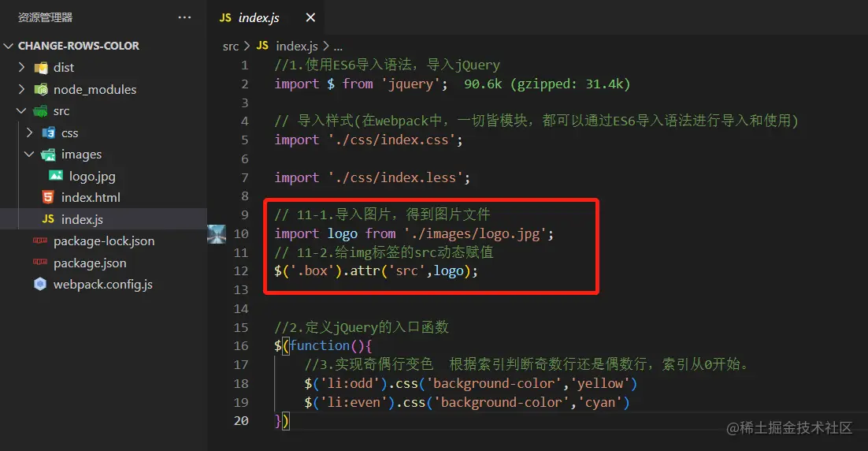Click the webpack icon beside webpack.config.js
868x451 pixels.
(x=40, y=284)
